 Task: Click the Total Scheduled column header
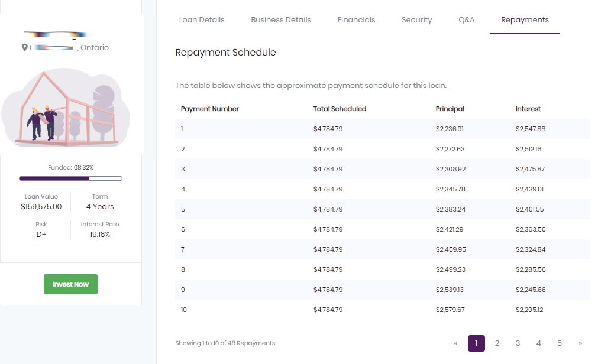point(340,109)
